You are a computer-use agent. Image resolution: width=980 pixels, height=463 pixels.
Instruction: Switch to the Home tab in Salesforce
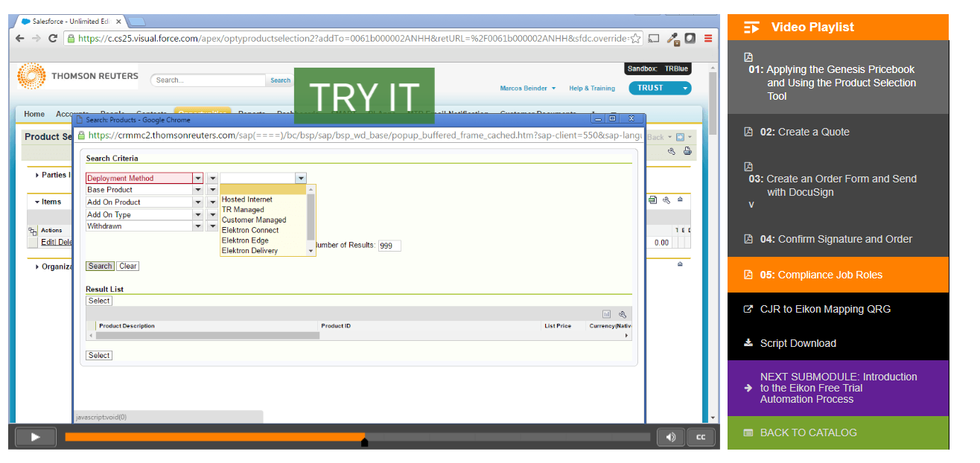click(x=34, y=114)
